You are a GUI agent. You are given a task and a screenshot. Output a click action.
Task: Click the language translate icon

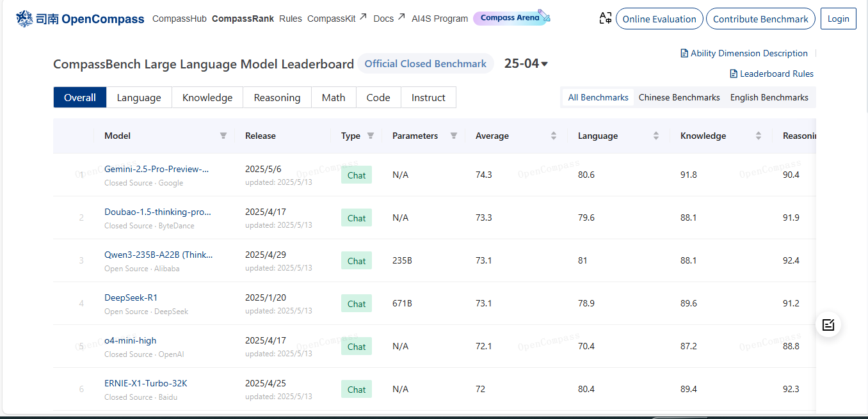(605, 19)
